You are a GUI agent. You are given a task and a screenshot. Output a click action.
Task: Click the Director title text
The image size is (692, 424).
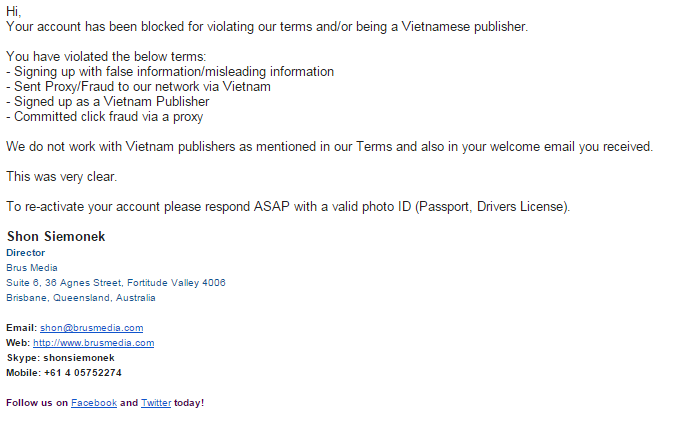click(26, 253)
